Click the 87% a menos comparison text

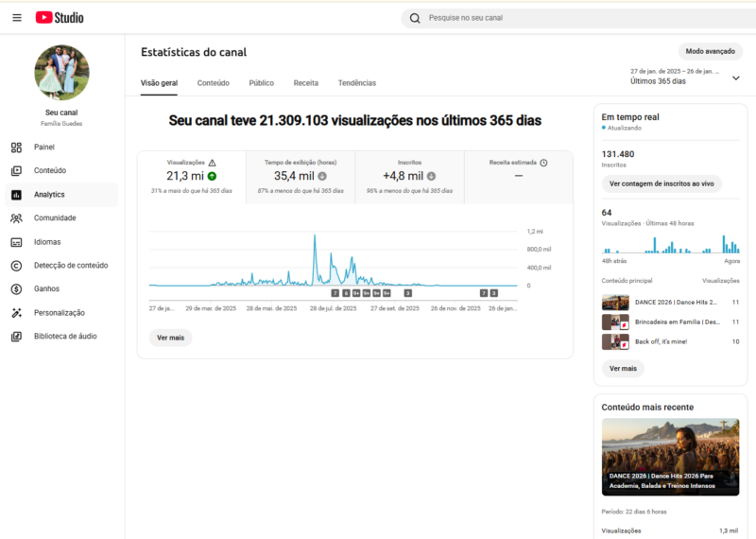click(301, 191)
